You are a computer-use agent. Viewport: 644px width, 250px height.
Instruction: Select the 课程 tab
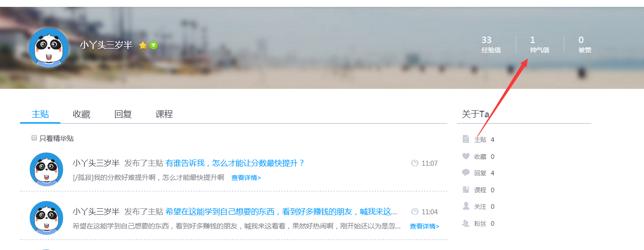[x=164, y=114]
